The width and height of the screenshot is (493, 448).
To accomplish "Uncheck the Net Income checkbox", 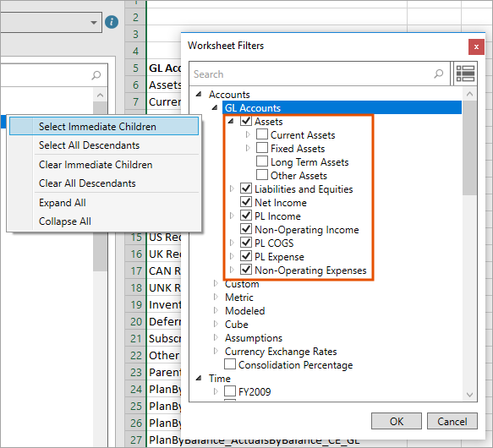I will click(x=246, y=202).
